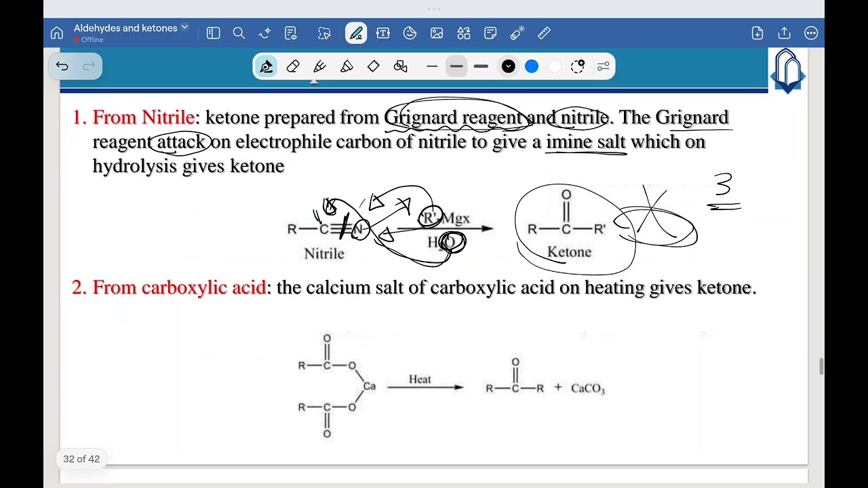
Task: Choose the eraser tool
Action: click(x=293, y=66)
